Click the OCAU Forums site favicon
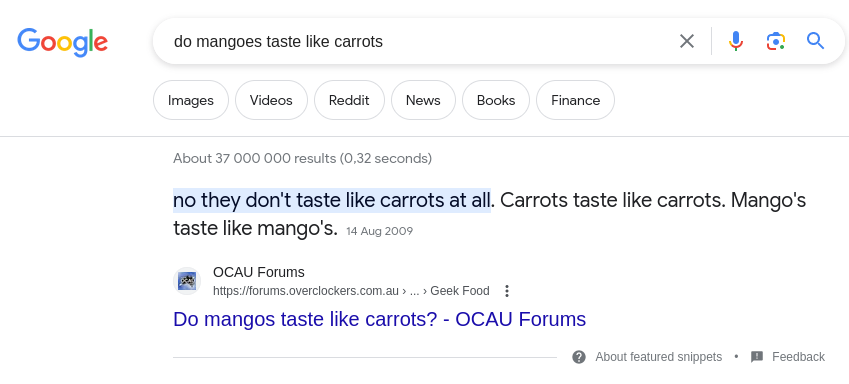Viewport: 849px width, 384px height. [187, 281]
